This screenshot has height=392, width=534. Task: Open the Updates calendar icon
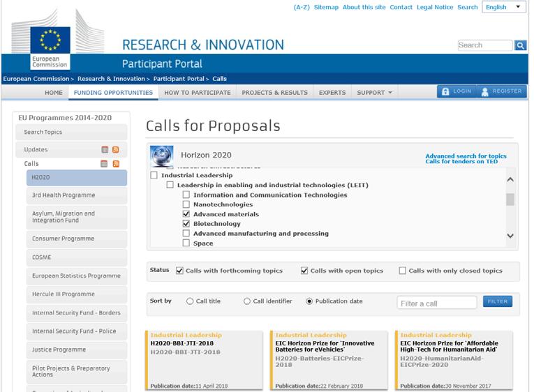coord(105,149)
